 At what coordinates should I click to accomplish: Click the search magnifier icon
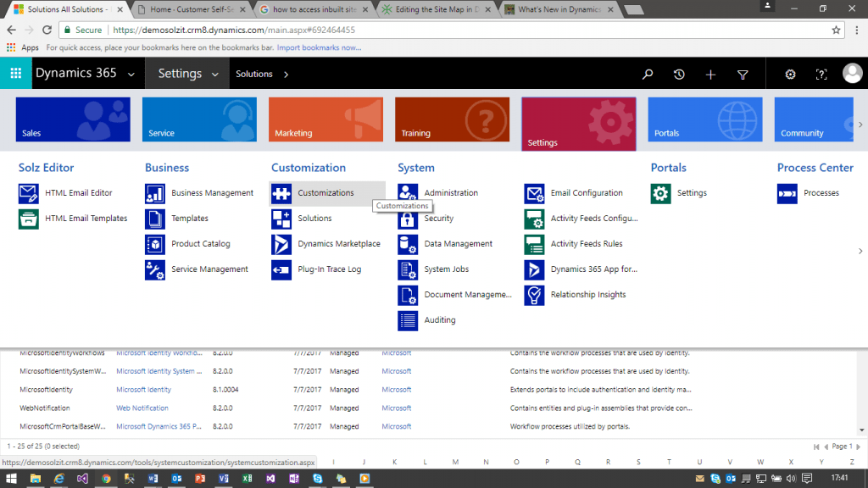coord(648,75)
